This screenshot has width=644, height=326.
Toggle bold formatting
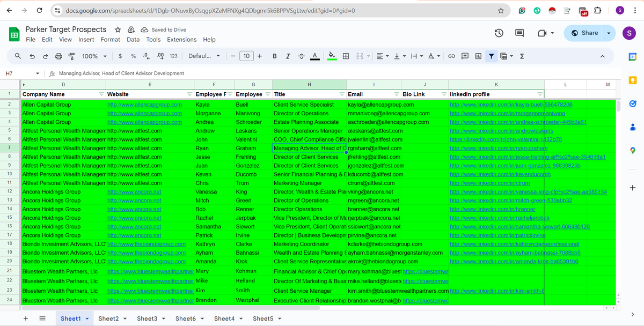point(275,56)
